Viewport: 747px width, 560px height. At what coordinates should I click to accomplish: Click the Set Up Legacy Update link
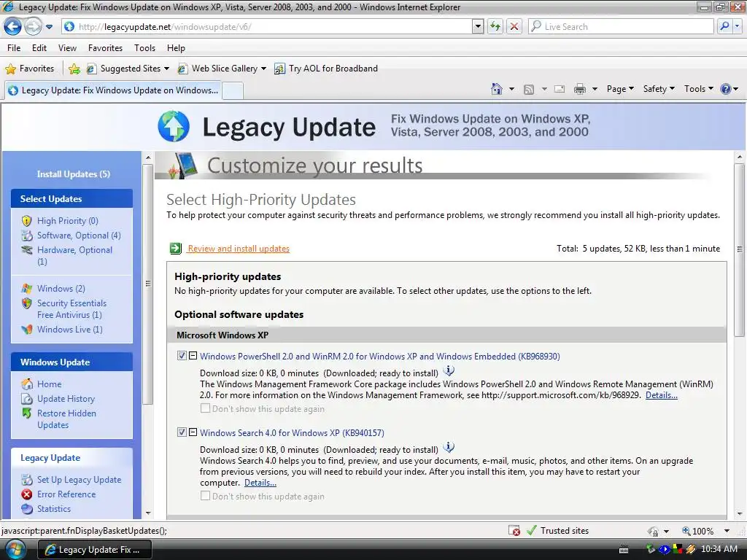tap(79, 480)
